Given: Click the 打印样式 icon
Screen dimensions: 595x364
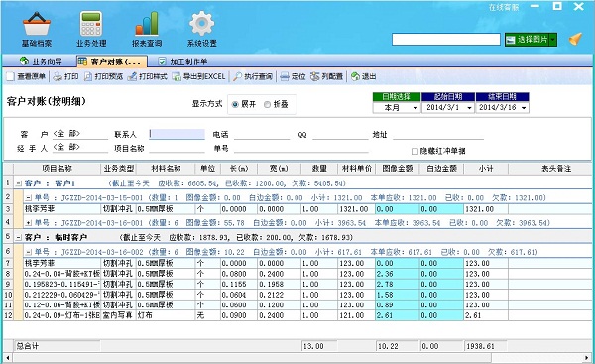Looking at the screenshot, I should click(x=132, y=77).
